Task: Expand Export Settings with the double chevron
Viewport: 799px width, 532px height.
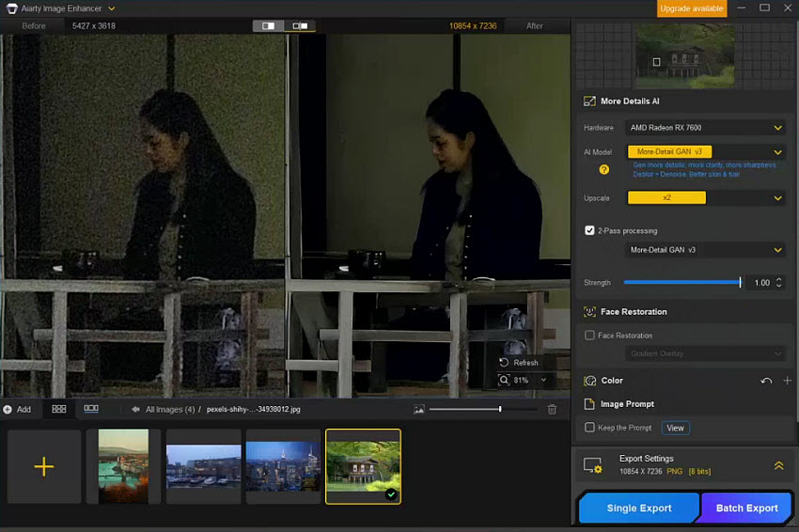Action: click(x=778, y=465)
